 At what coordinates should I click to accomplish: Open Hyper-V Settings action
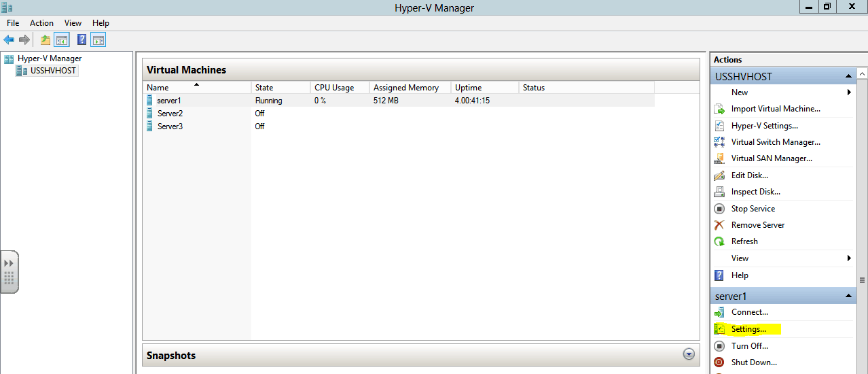pos(765,126)
